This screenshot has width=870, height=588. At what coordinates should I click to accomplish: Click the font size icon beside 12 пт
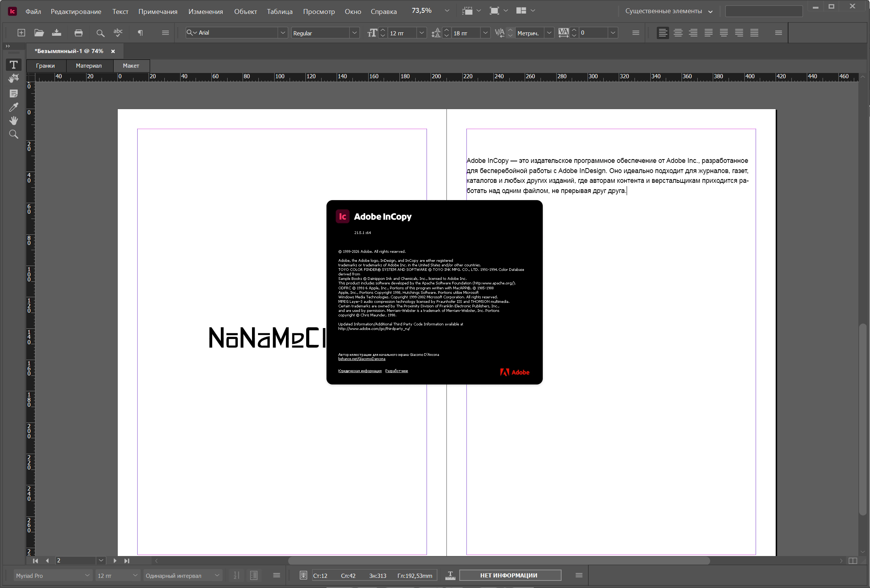coord(372,33)
